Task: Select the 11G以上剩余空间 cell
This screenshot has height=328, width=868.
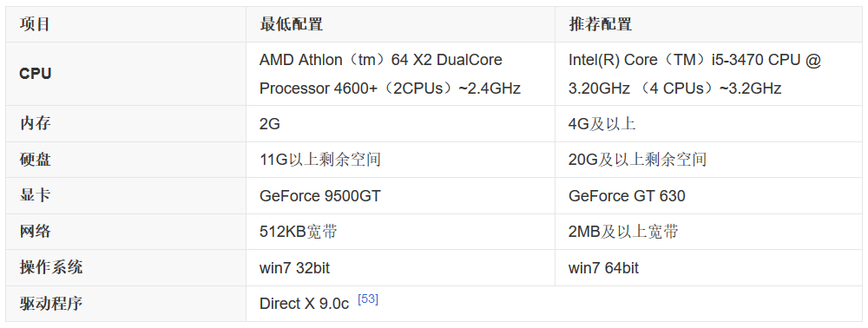Action: point(400,160)
